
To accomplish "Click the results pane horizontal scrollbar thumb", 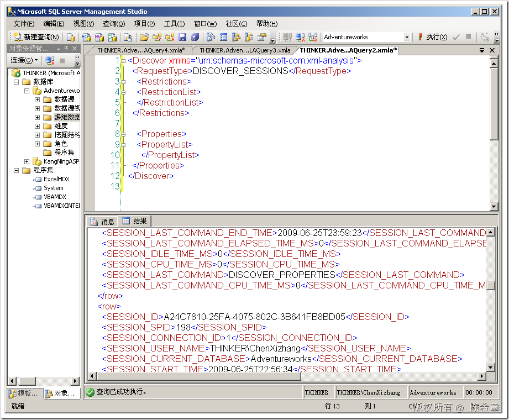I will pyautogui.click(x=198, y=376).
